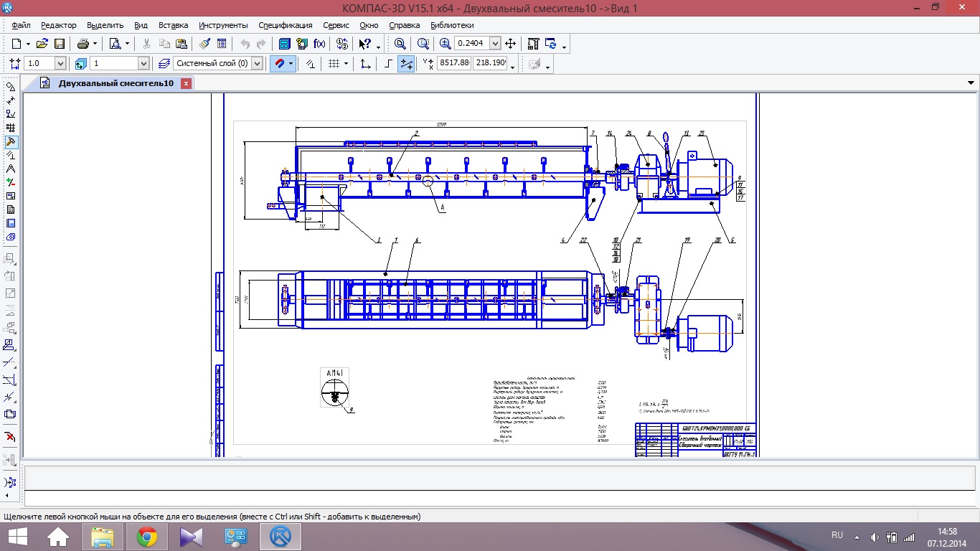
Task: Open Visual Studio from the taskbar
Action: tap(192, 537)
